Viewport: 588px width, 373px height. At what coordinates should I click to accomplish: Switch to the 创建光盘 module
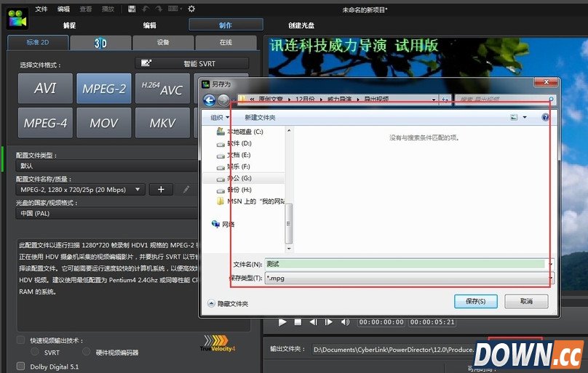[301, 25]
